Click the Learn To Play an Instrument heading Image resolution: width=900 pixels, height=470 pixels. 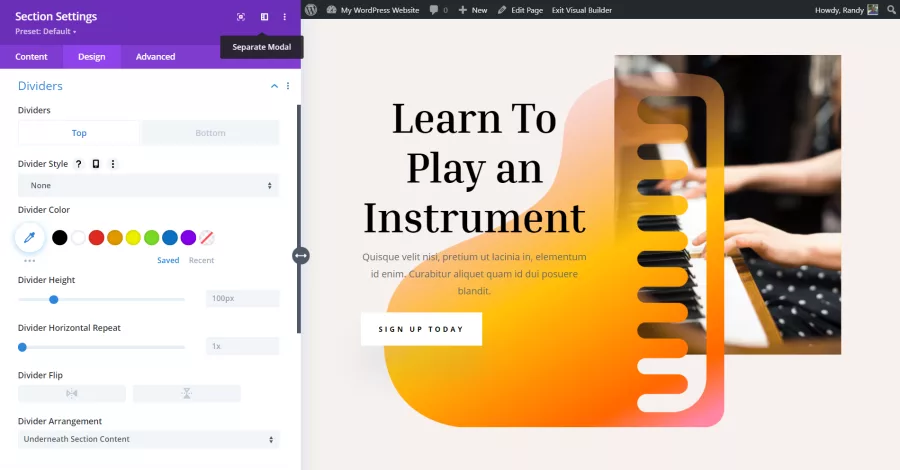click(x=474, y=168)
